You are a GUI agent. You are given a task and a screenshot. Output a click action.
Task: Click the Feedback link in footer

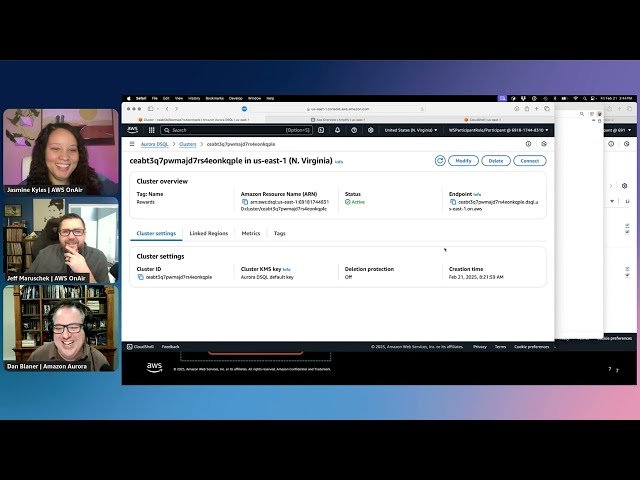click(171, 347)
